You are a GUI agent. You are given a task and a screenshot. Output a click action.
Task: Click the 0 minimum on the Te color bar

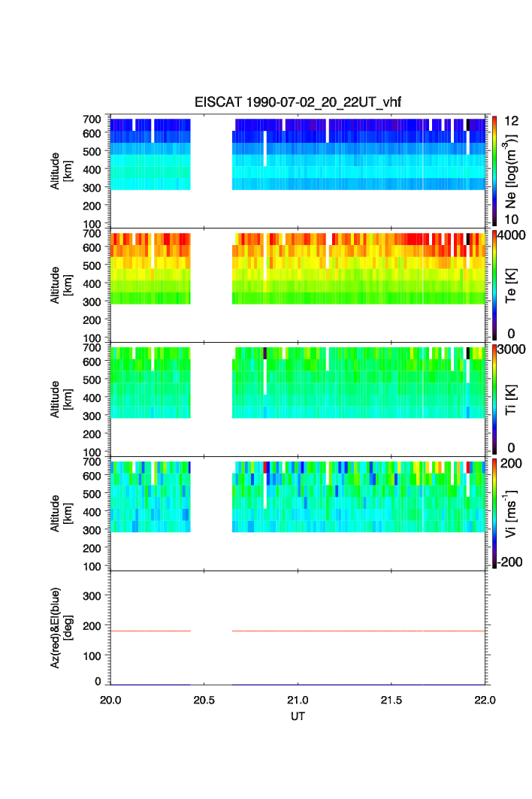(x=511, y=334)
